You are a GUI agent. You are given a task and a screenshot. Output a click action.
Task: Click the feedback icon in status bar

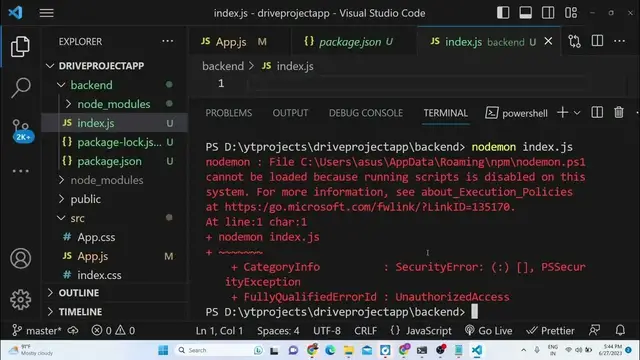point(595,330)
